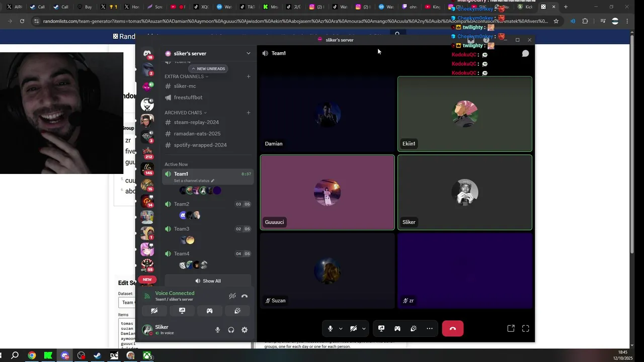Focus the Sliker video tile
Image resolution: width=644 pixels, height=362 pixels.
pos(465,192)
